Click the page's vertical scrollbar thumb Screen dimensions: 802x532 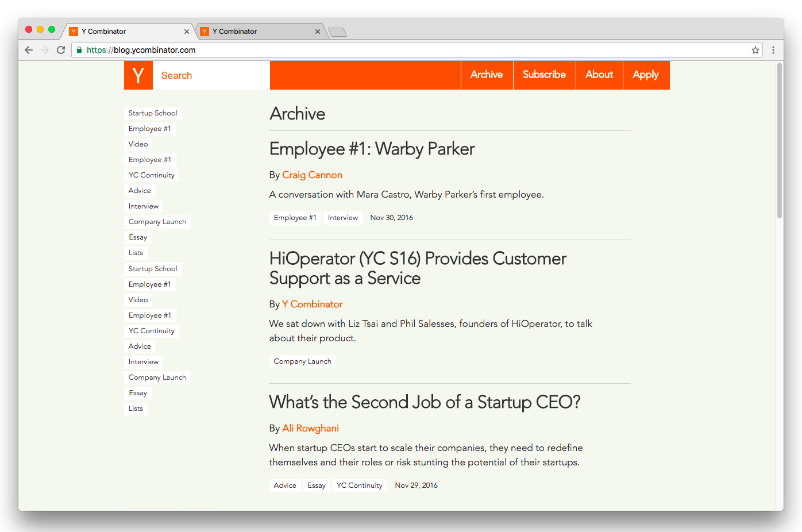pos(780,141)
